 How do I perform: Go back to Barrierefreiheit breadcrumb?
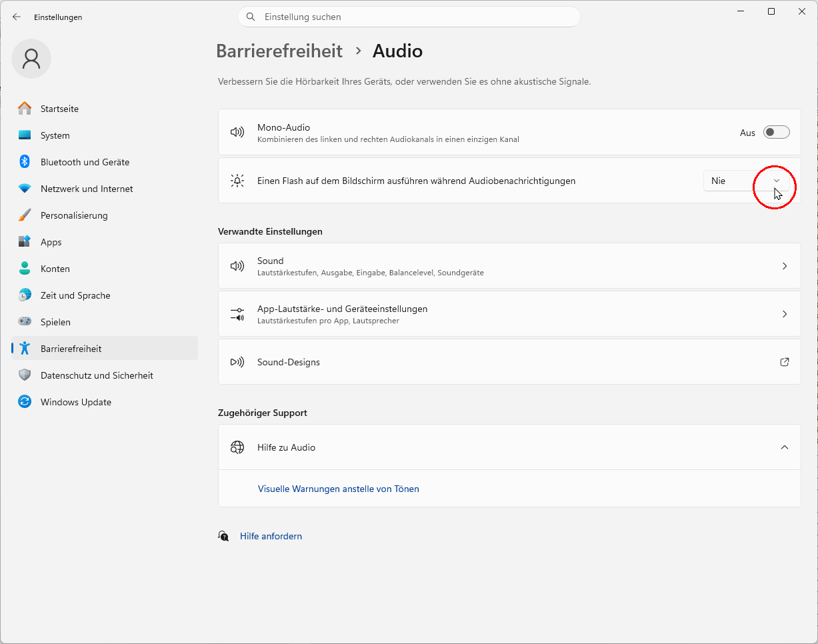[x=279, y=51]
